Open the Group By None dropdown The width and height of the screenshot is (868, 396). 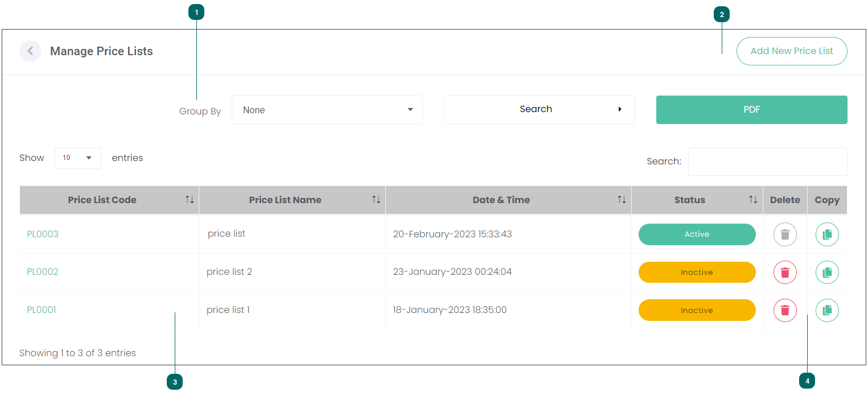[x=327, y=110]
